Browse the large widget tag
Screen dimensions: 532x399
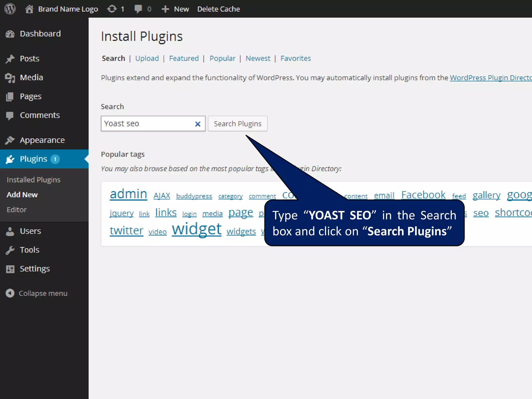(197, 230)
